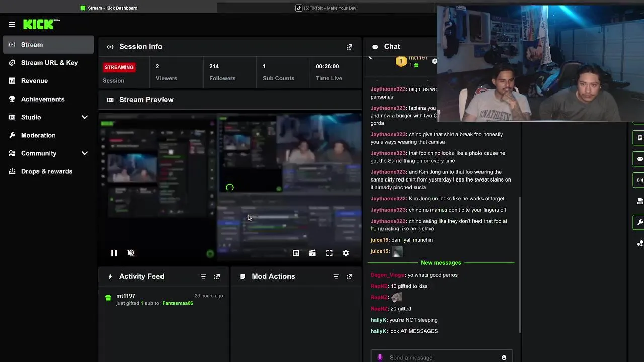Click the gift icon beside mt1197
The height and width of the screenshot is (362, 644).
[108, 298]
